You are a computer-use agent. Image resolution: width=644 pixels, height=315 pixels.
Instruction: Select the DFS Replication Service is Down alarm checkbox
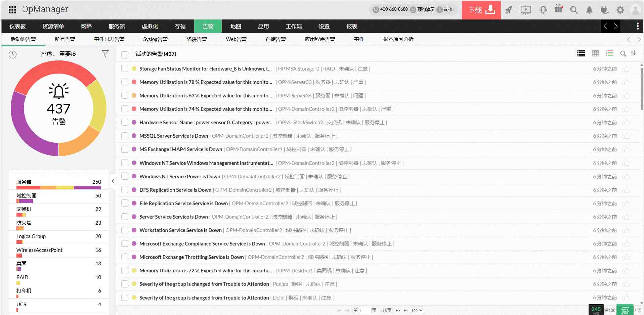(125, 190)
